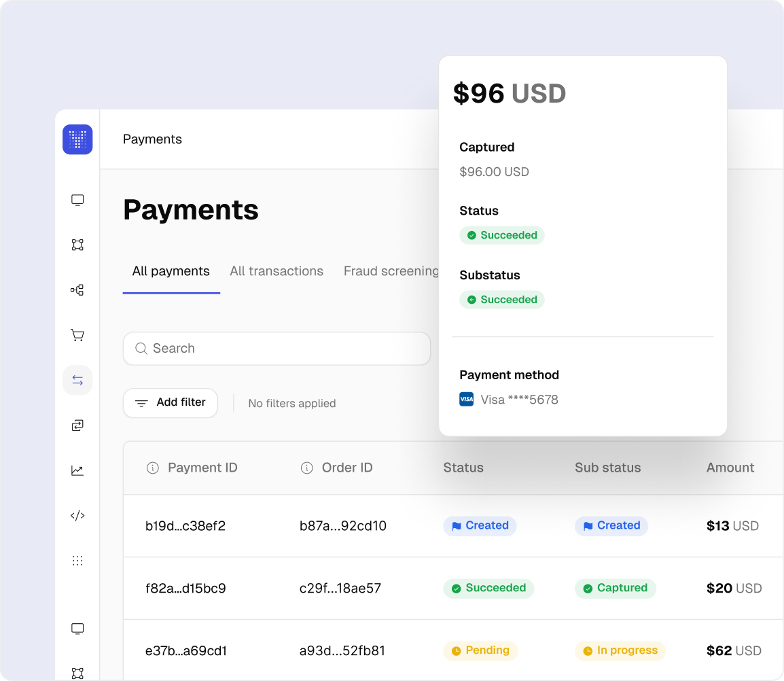This screenshot has width=784, height=681.
Task: Open the analytics chart sidebar icon
Action: (77, 470)
